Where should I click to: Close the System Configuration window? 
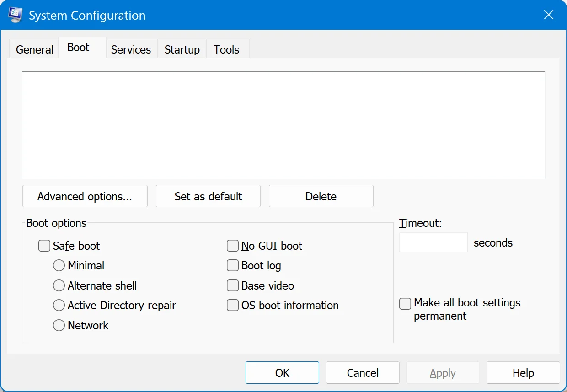[549, 15]
